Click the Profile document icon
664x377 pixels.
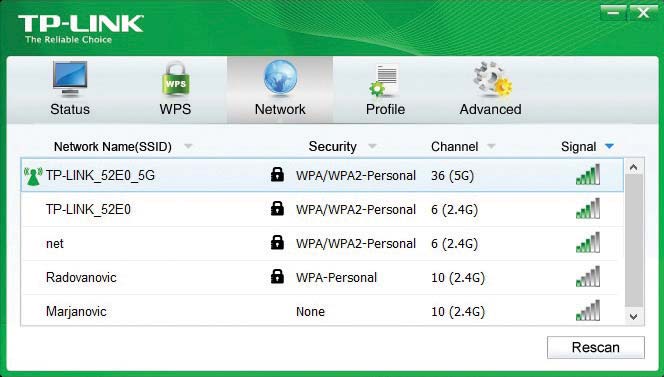(384, 80)
